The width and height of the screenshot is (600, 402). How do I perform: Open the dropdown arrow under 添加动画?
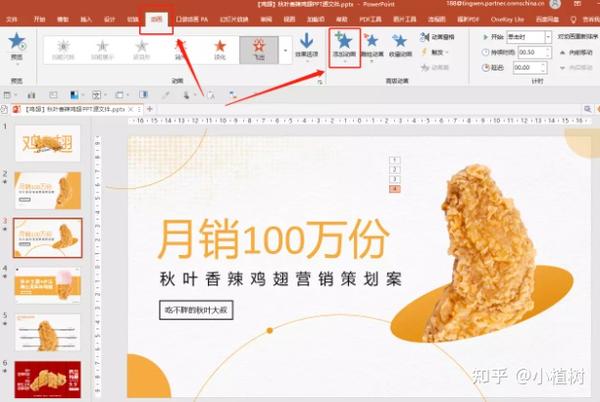point(344,61)
